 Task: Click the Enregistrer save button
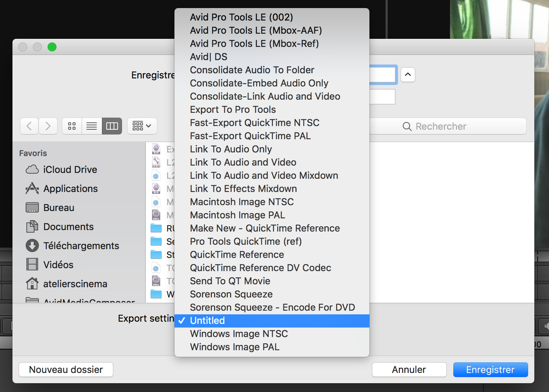pos(490,370)
